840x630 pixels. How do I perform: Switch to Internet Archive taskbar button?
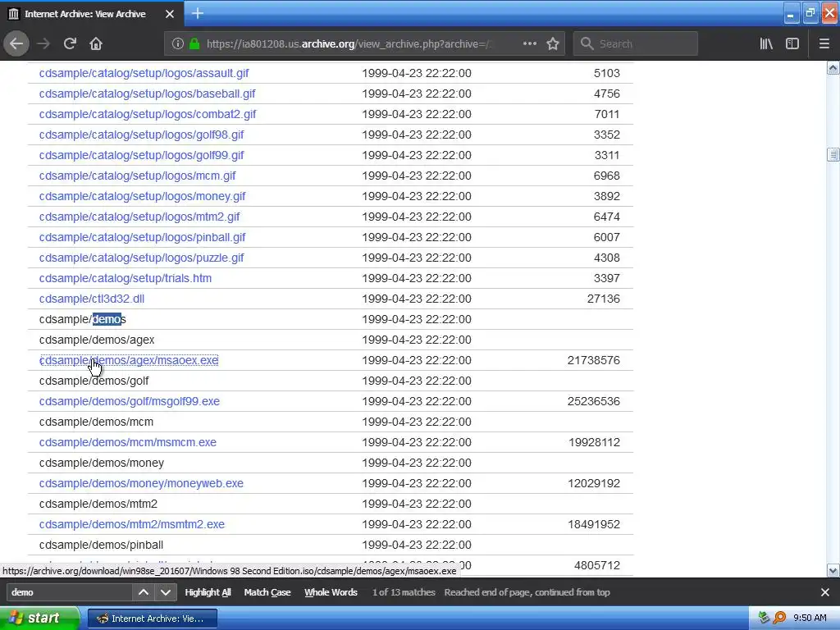152,619
